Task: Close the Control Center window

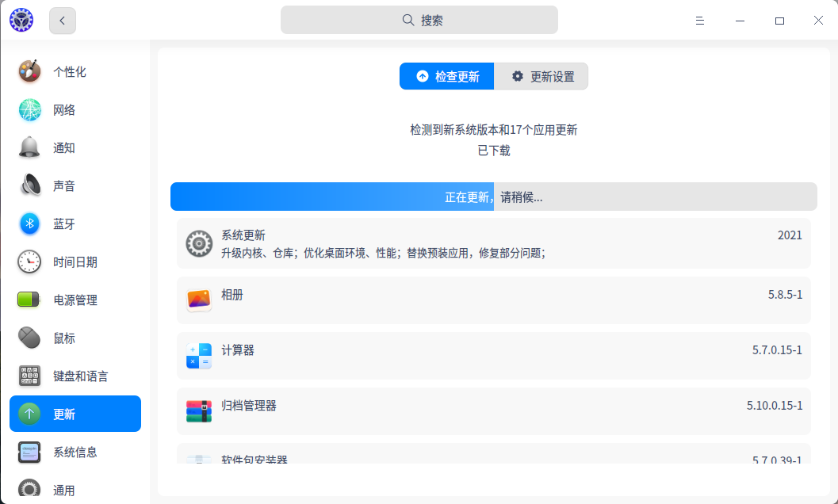Action: [x=818, y=21]
